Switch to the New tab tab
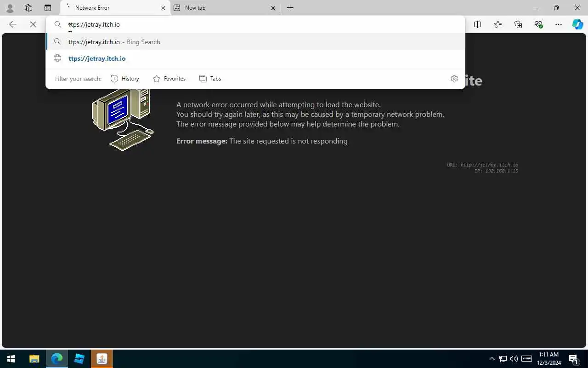 point(225,8)
